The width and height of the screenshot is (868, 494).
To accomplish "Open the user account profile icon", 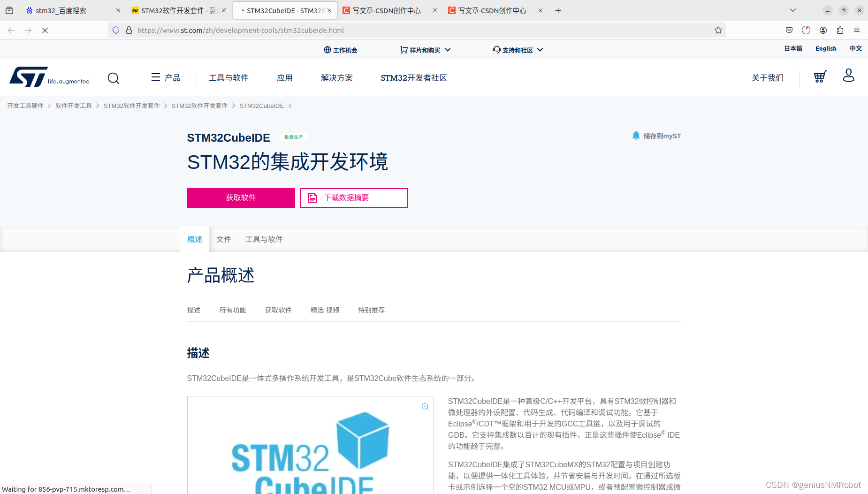I will coord(848,76).
